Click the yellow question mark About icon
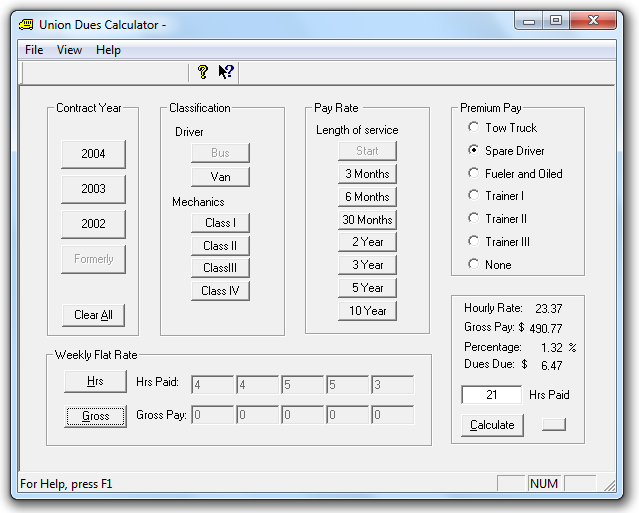This screenshot has height=513, width=639. [x=203, y=72]
